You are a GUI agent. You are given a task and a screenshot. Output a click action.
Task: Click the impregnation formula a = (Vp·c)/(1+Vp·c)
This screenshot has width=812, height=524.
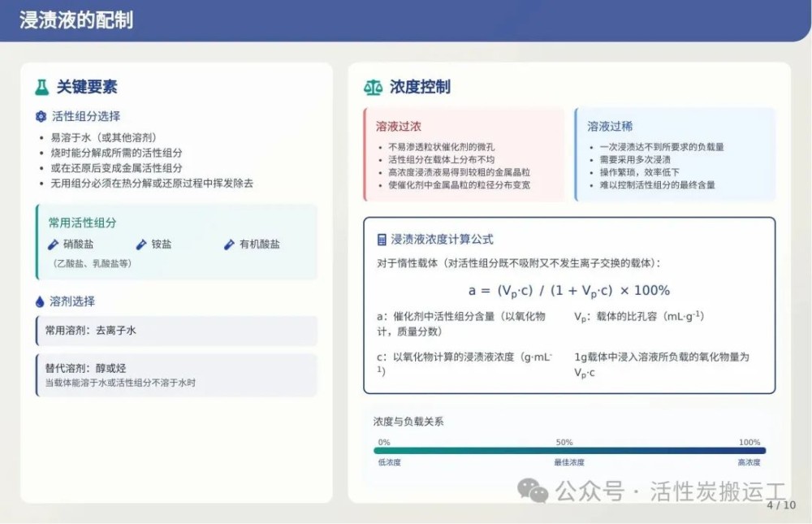click(568, 290)
